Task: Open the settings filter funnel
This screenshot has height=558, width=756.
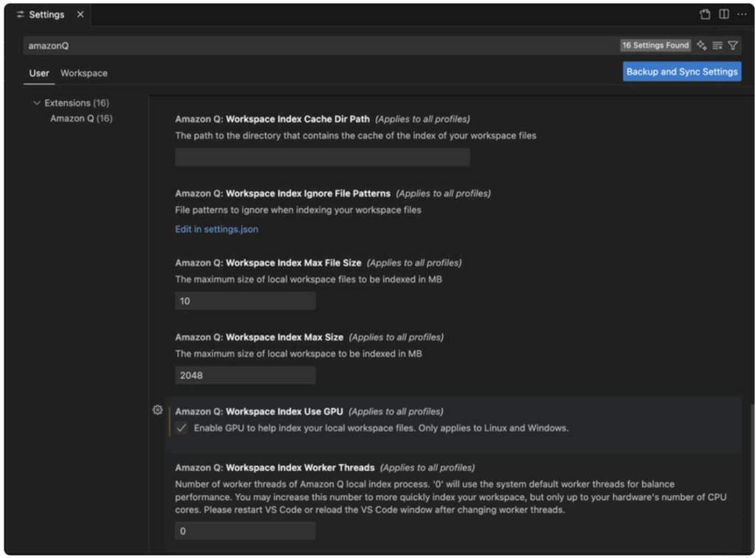Action: tap(732, 46)
